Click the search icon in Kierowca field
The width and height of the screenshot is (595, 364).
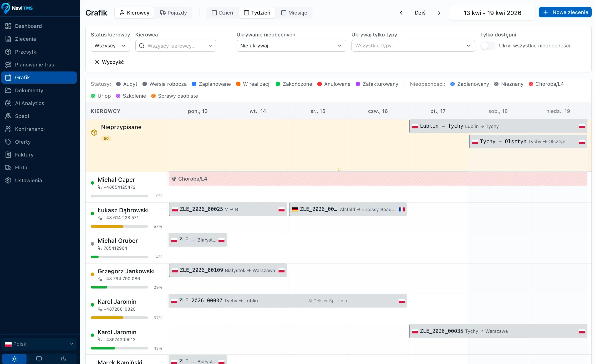(x=142, y=46)
